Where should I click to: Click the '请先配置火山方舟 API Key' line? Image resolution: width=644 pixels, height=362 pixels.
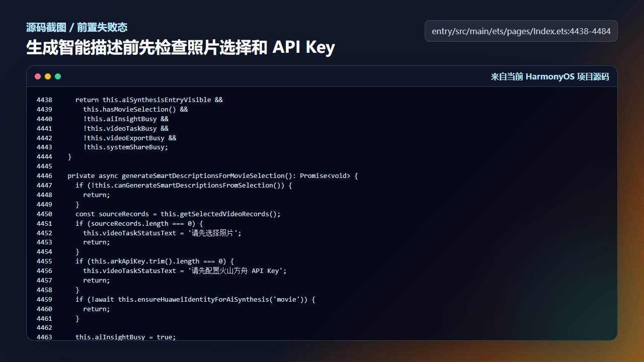point(185,270)
